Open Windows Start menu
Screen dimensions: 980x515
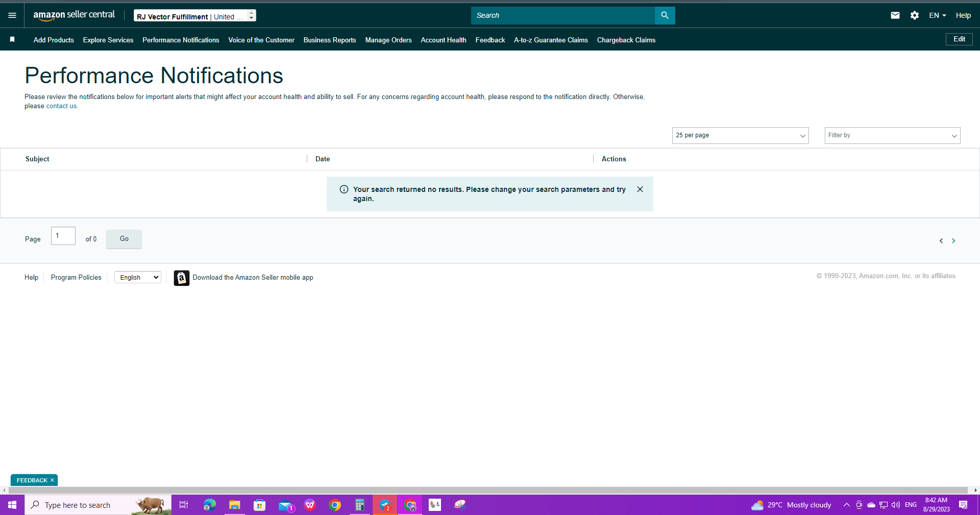(x=12, y=505)
